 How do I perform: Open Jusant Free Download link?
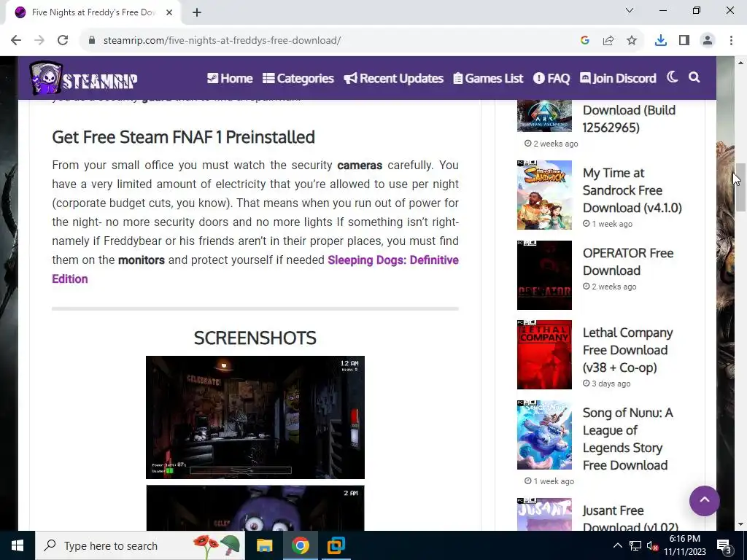[x=630, y=518]
